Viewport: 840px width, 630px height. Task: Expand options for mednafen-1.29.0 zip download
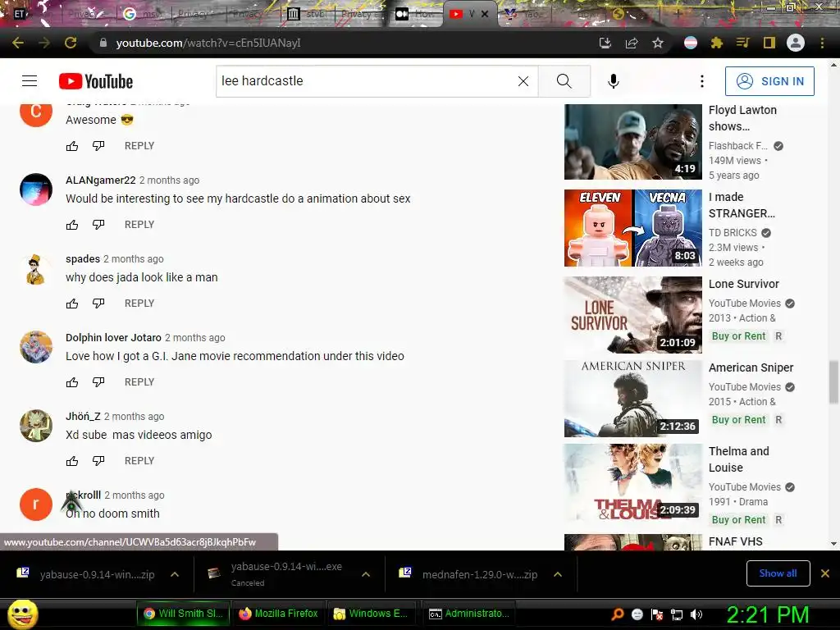click(558, 574)
